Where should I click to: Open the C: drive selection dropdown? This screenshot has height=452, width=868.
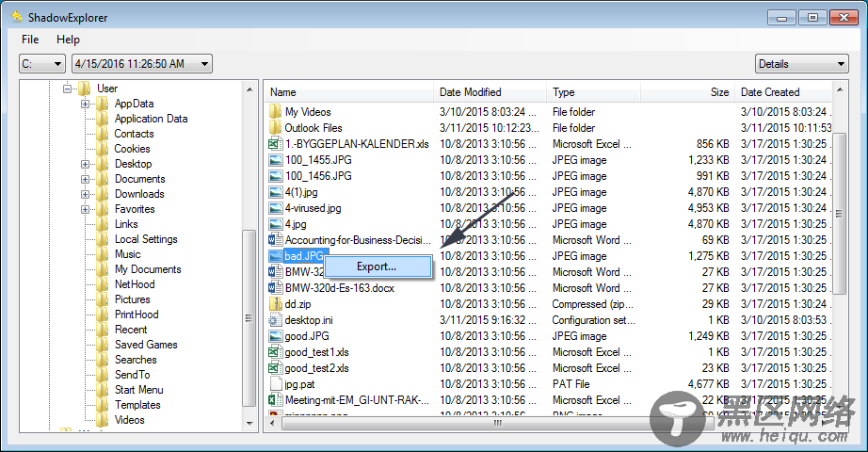42,64
